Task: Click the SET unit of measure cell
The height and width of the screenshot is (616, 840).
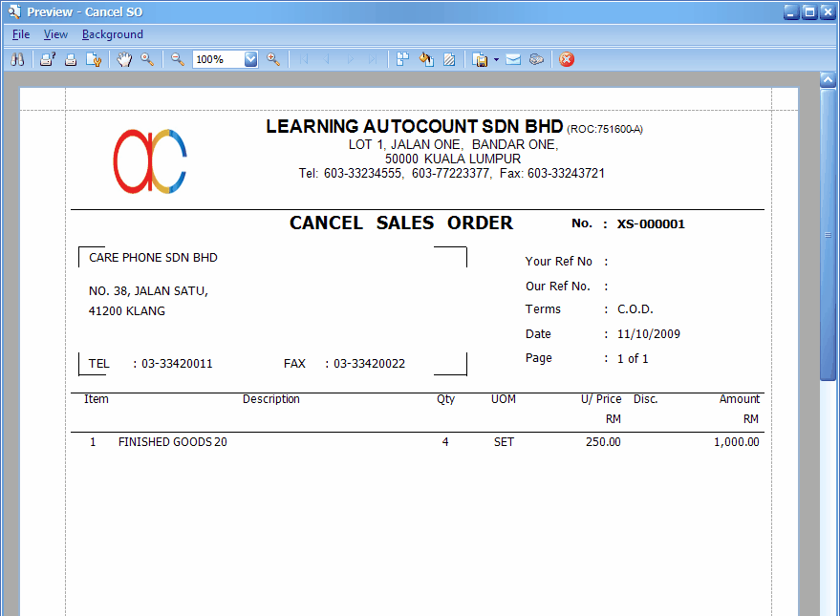Action: [505, 442]
